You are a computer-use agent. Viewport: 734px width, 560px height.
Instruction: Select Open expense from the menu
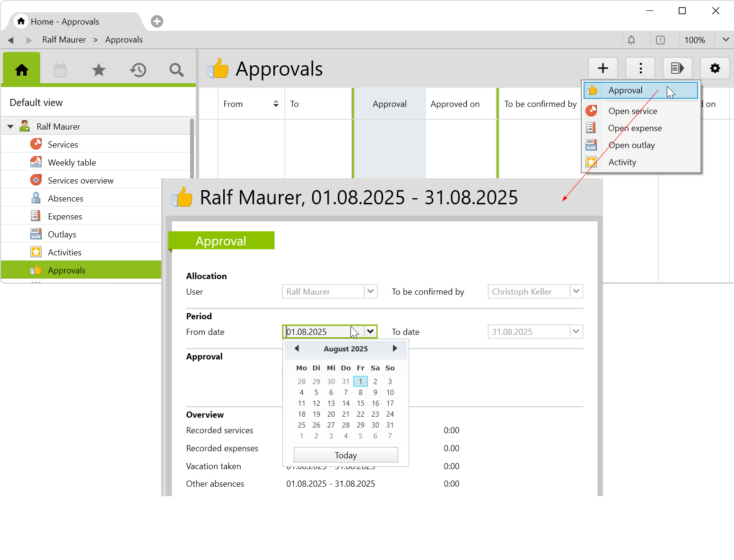tap(635, 128)
